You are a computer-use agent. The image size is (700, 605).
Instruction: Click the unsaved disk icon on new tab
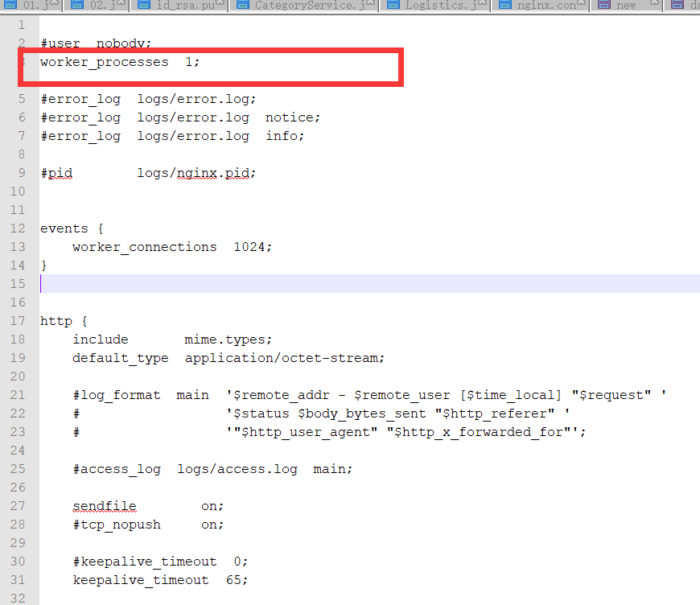[604, 5]
